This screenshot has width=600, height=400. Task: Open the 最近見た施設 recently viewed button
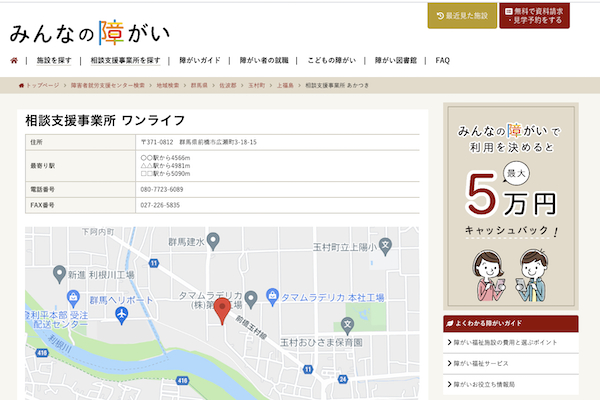(461, 15)
